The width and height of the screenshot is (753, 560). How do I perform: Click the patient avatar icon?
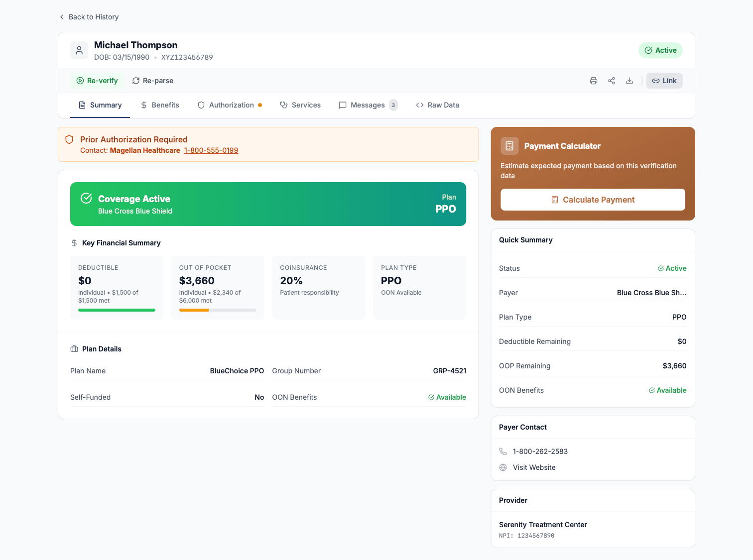[79, 50]
